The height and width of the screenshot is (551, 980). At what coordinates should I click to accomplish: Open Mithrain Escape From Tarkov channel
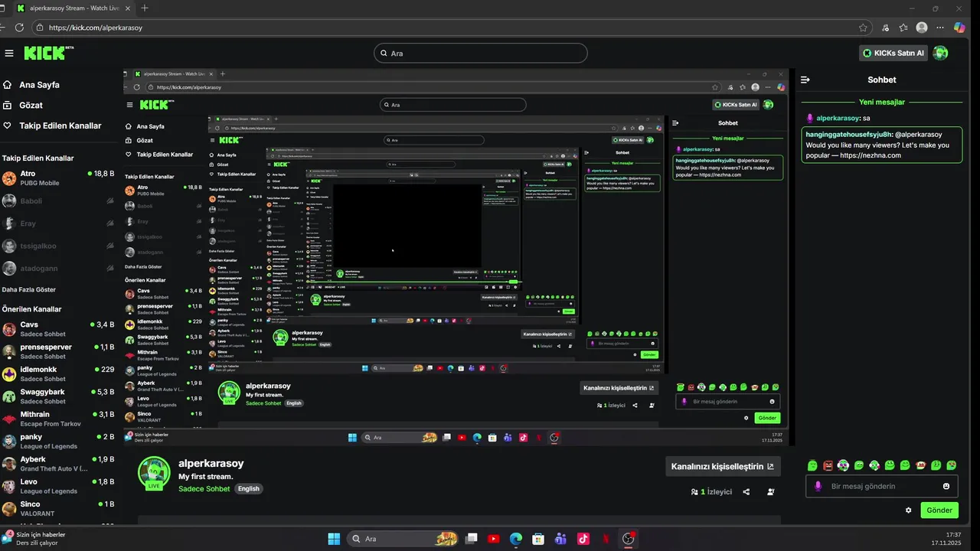pos(58,419)
